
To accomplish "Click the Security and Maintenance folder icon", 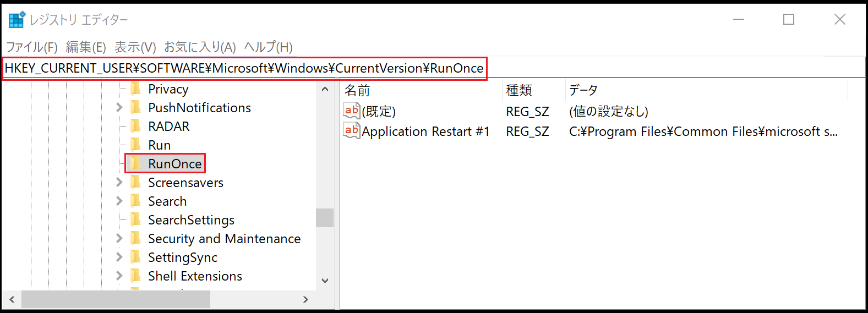I will [136, 238].
